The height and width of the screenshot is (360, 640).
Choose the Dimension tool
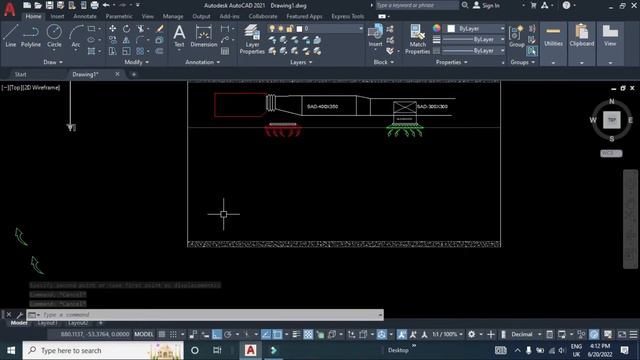click(x=203, y=36)
